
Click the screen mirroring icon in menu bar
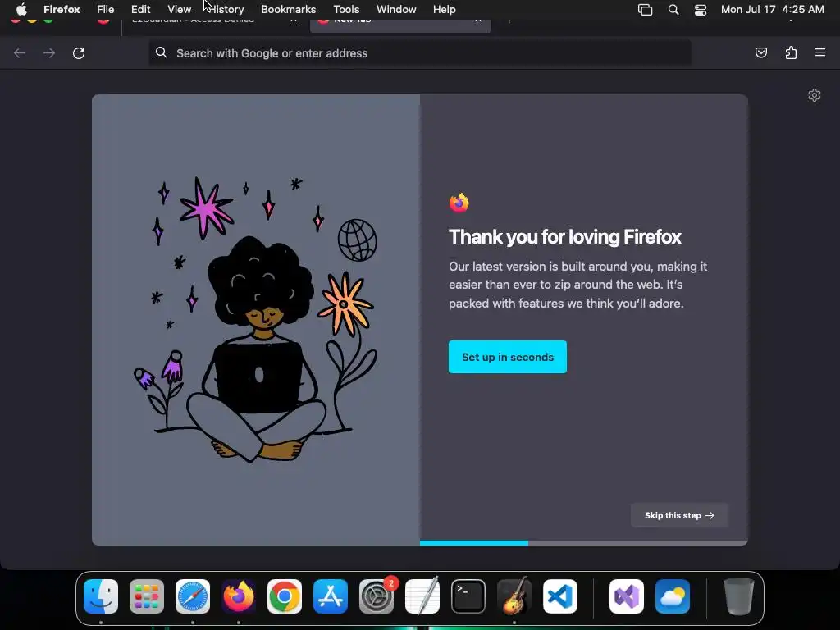point(645,10)
